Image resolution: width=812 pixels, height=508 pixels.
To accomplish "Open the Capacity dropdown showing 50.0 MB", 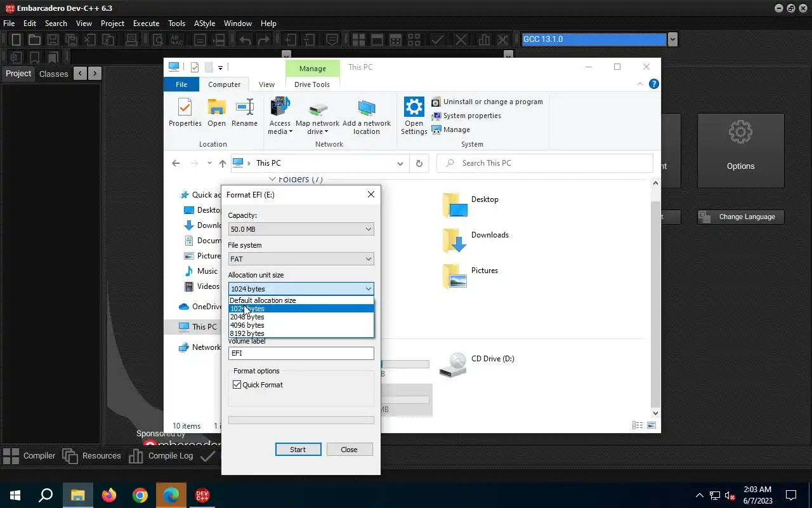I will click(x=301, y=229).
